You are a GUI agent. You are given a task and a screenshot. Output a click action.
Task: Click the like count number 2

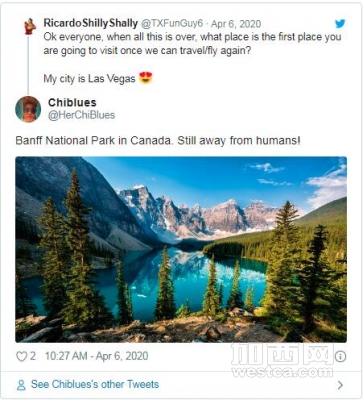33,356
